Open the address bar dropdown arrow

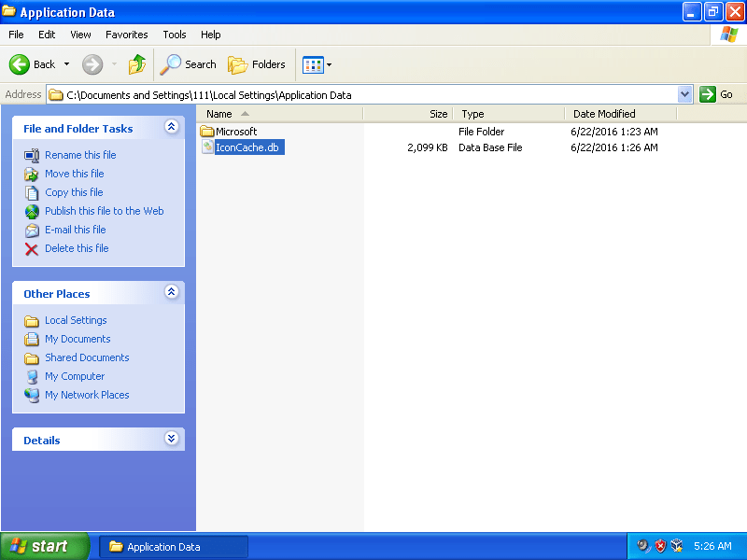pyautogui.click(x=684, y=93)
